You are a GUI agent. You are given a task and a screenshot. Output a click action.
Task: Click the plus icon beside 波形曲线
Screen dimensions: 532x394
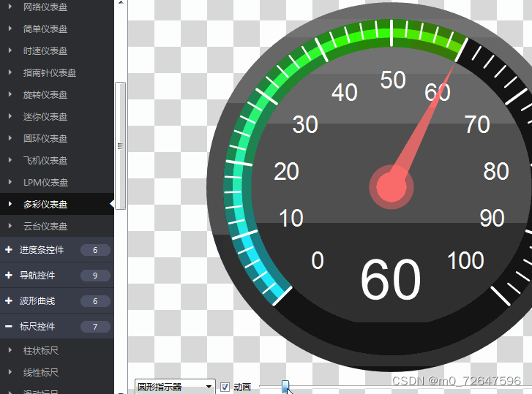[x=9, y=301]
